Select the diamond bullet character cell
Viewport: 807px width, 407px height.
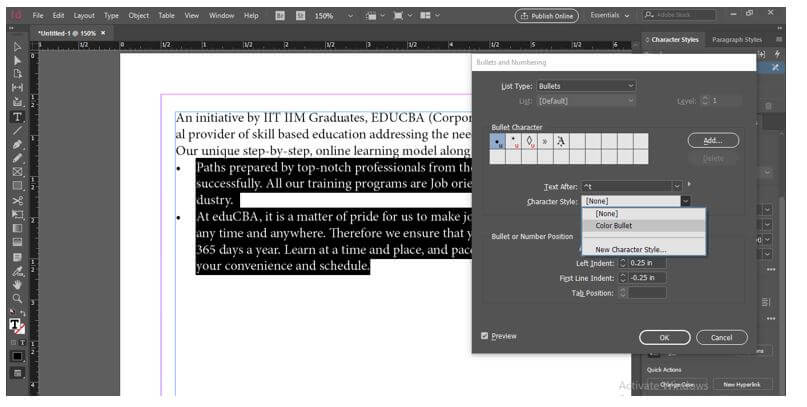529,141
